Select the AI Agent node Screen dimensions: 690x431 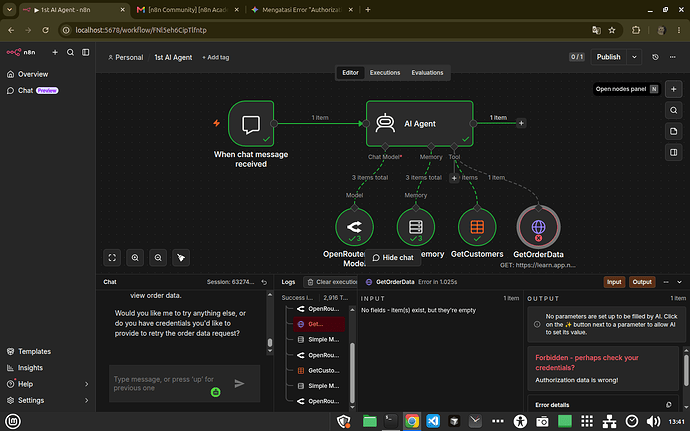coord(420,124)
